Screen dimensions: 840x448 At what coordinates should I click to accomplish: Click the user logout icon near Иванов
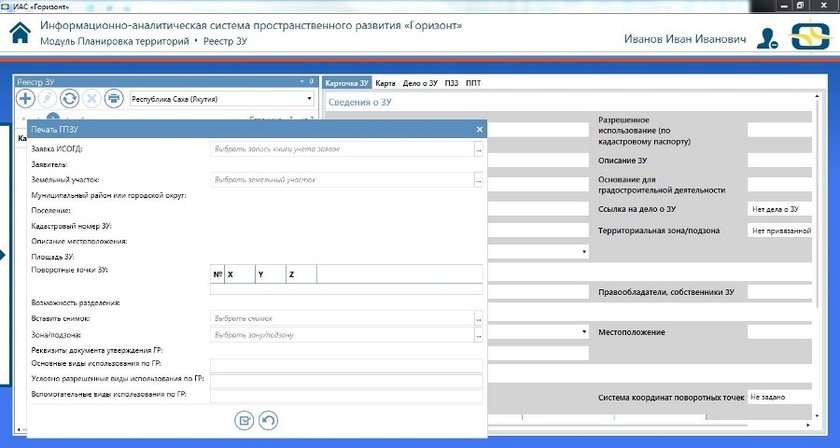tap(767, 38)
